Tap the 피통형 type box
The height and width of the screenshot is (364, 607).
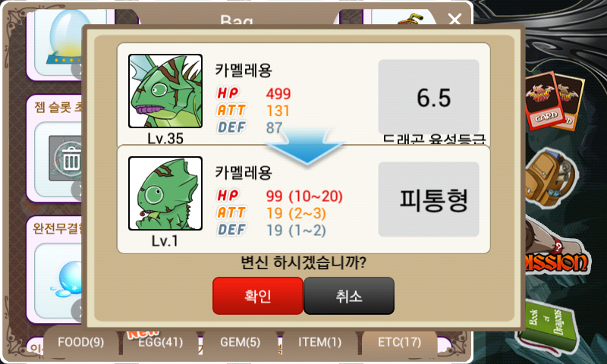point(429,199)
